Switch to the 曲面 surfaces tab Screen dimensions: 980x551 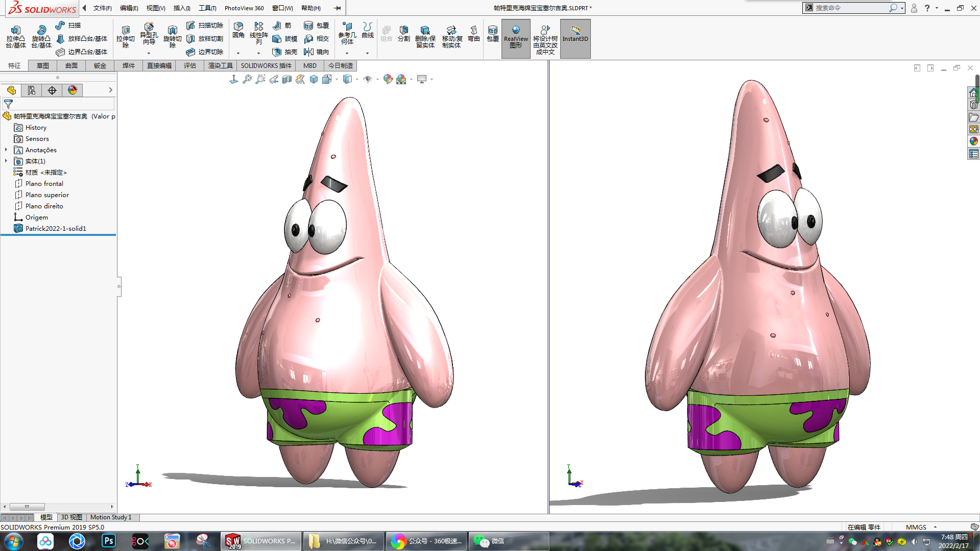pos(71,66)
